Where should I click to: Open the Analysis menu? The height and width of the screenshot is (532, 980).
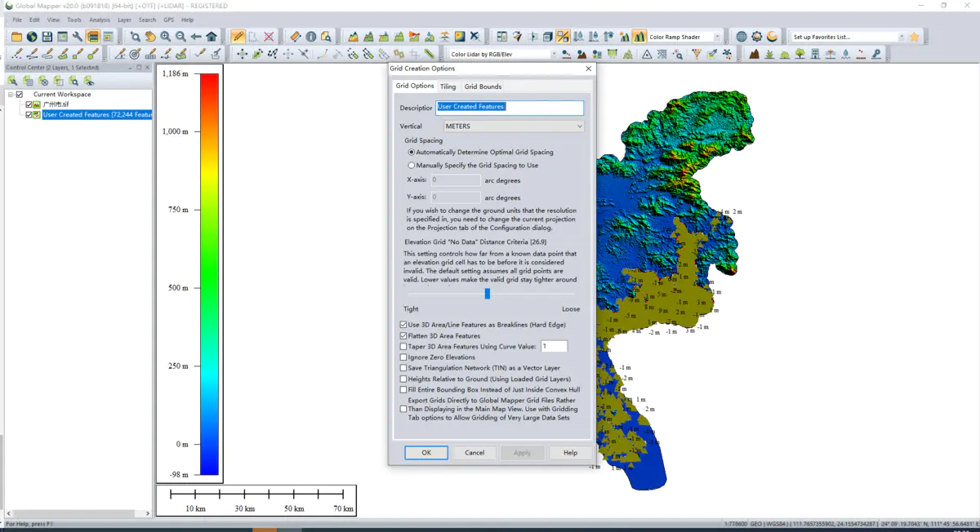[100, 20]
